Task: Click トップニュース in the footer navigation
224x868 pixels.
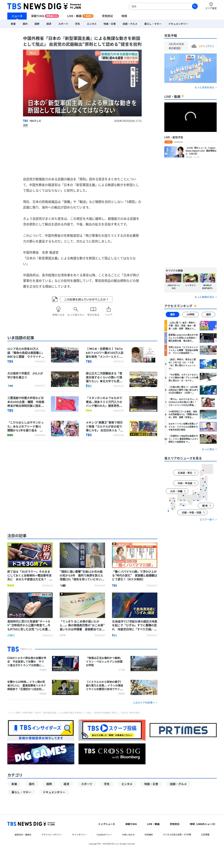Action: (107, 824)
